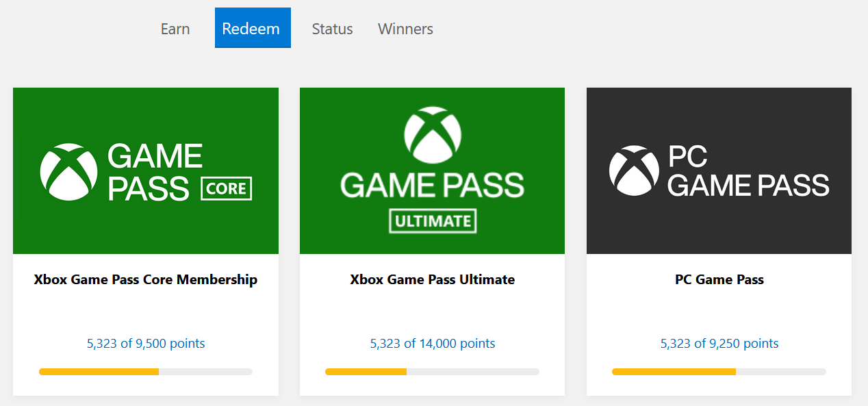Switch to the Winners tab

(x=405, y=29)
